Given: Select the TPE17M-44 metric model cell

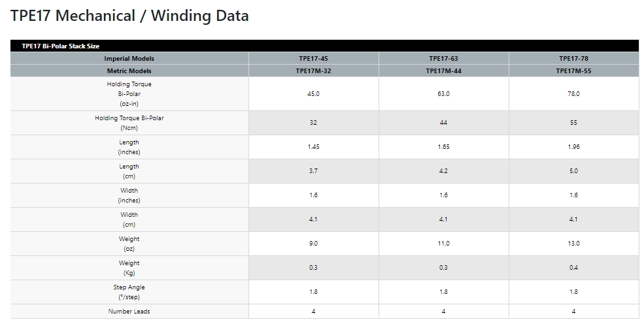Looking at the screenshot, I should (443, 71).
